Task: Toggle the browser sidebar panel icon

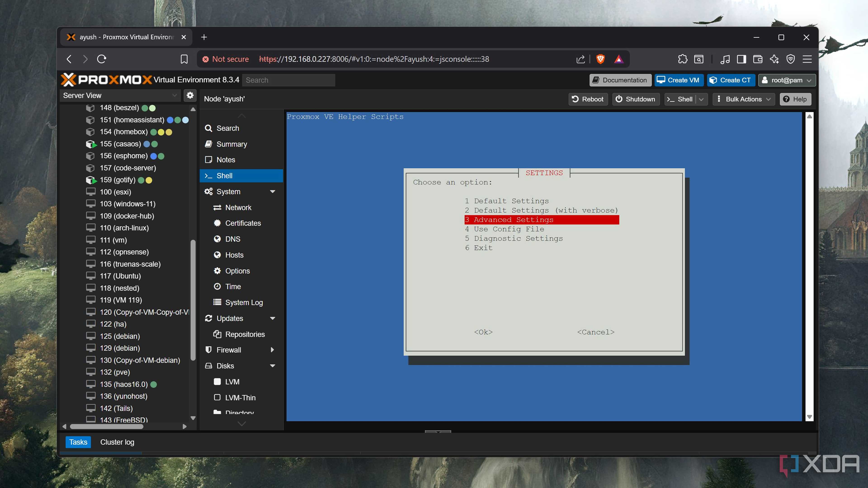Action: 741,59
